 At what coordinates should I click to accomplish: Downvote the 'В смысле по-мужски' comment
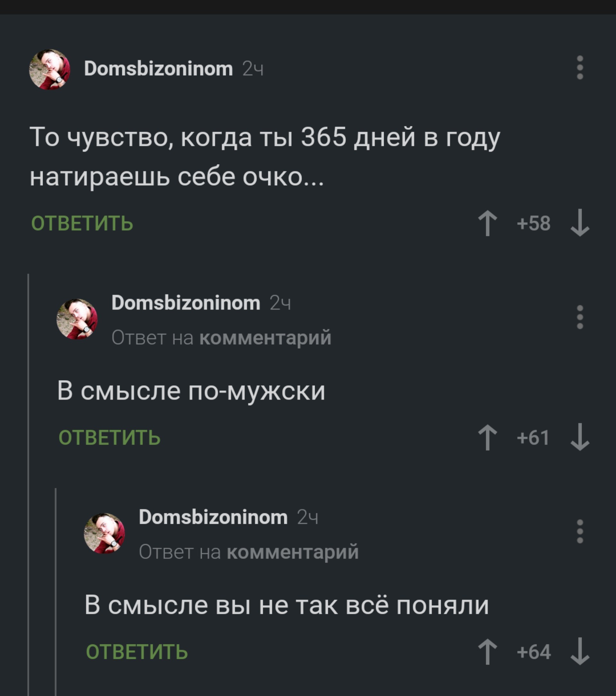tap(580, 437)
